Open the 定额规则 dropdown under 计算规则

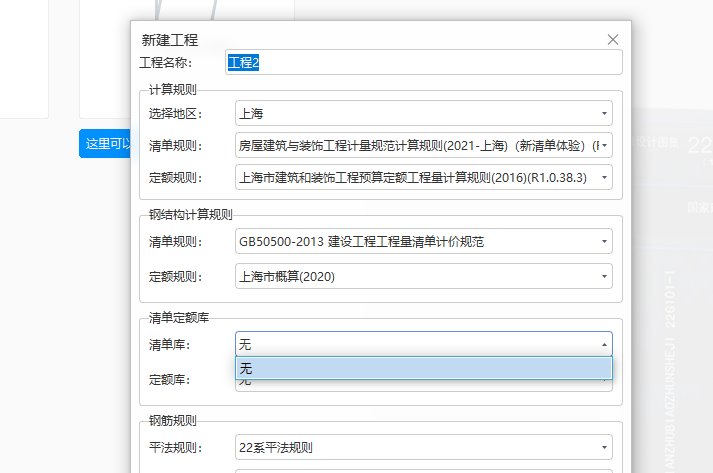424,177
